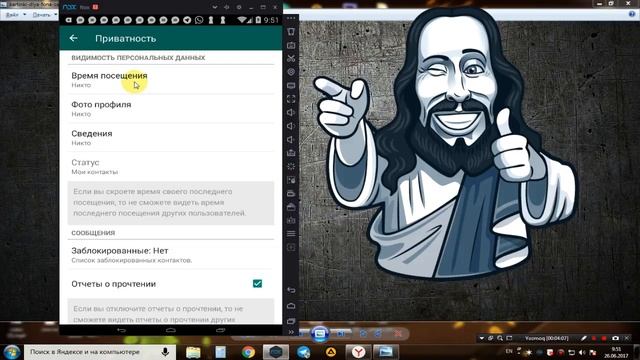Open Фото профиля privacy setting
The image size is (640, 360).
point(171,109)
